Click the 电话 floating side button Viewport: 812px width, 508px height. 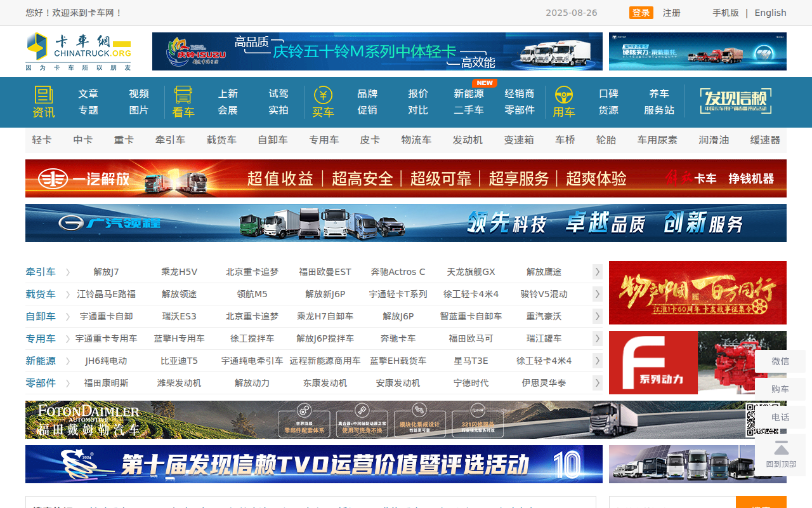tap(780, 417)
